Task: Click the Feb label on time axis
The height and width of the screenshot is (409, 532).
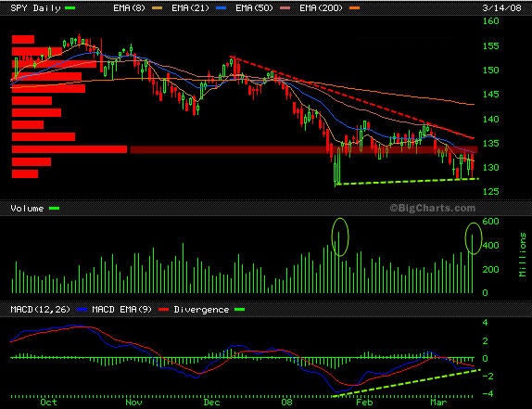Action: (364, 403)
